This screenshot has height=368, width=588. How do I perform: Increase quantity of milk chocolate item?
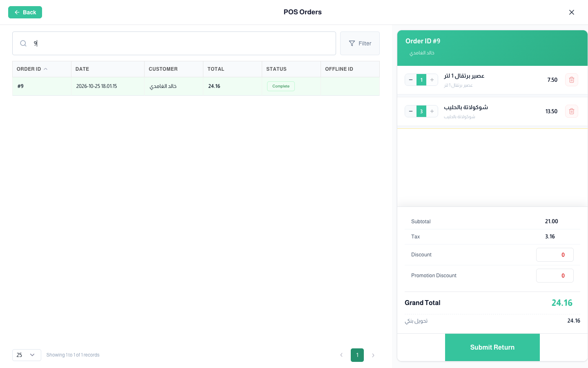(432, 111)
